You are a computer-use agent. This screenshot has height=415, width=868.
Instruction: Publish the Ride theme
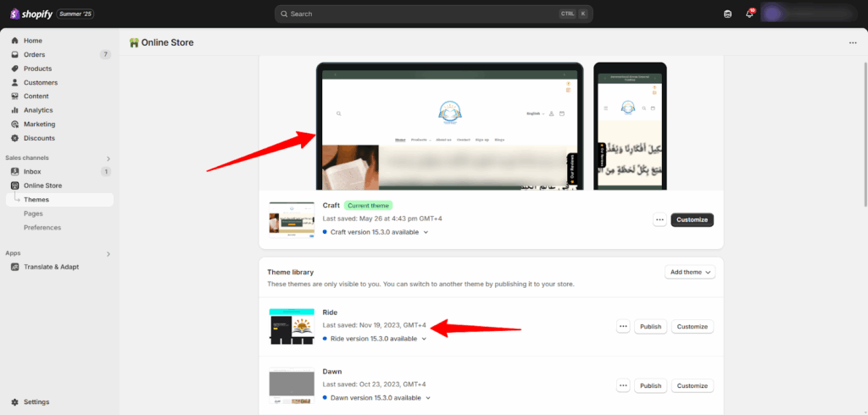650,326
